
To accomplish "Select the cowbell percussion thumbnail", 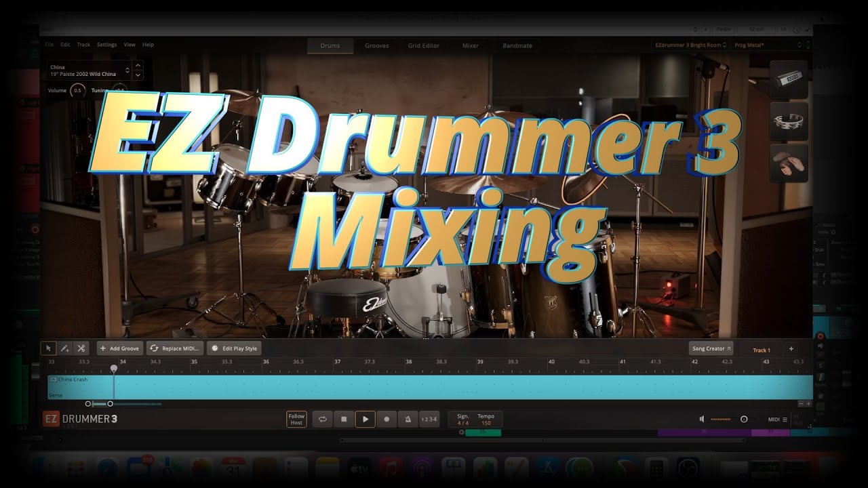I will 789,80.
